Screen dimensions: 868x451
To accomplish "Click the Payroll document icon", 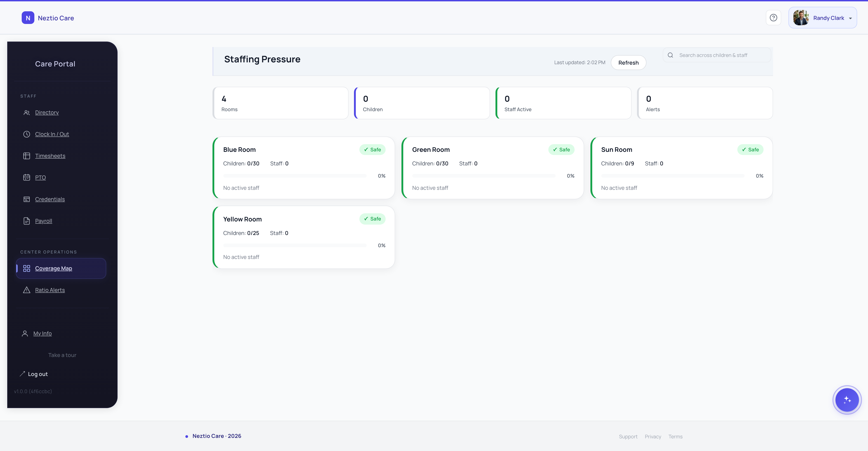I will [x=27, y=221].
